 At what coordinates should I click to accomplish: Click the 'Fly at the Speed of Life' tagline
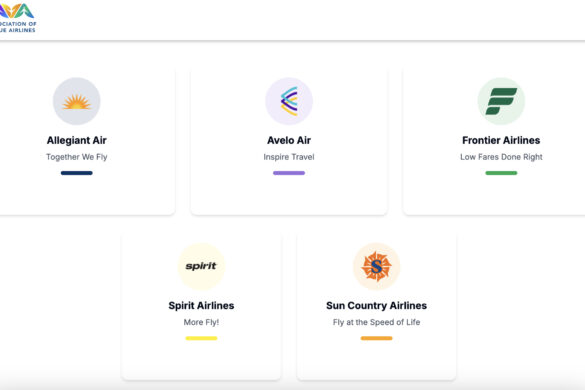click(x=376, y=322)
